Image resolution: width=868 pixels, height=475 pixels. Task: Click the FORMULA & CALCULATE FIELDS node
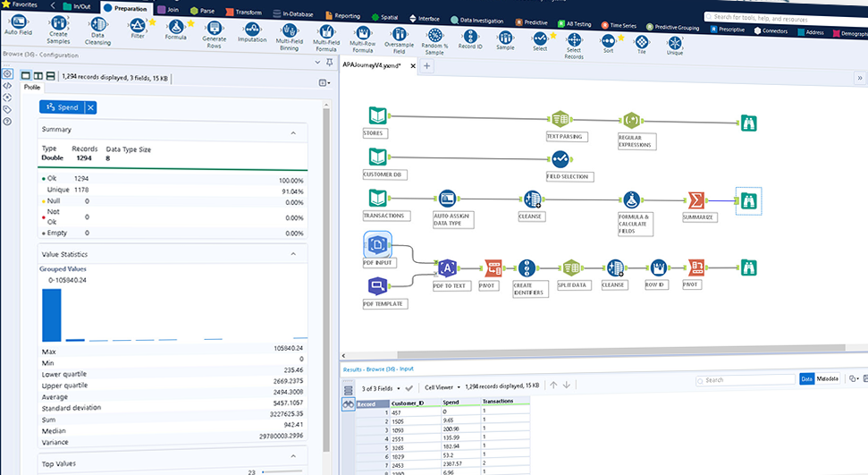pyautogui.click(x=632, y=199)
